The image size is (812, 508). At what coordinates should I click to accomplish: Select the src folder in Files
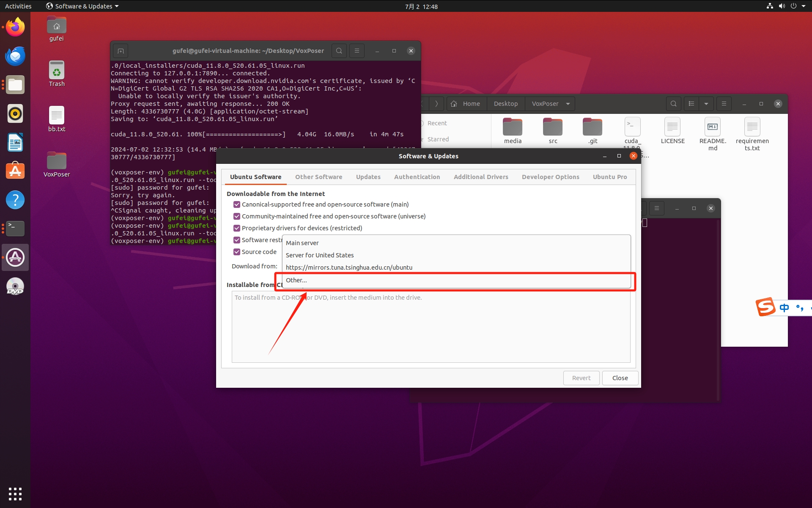553,131
